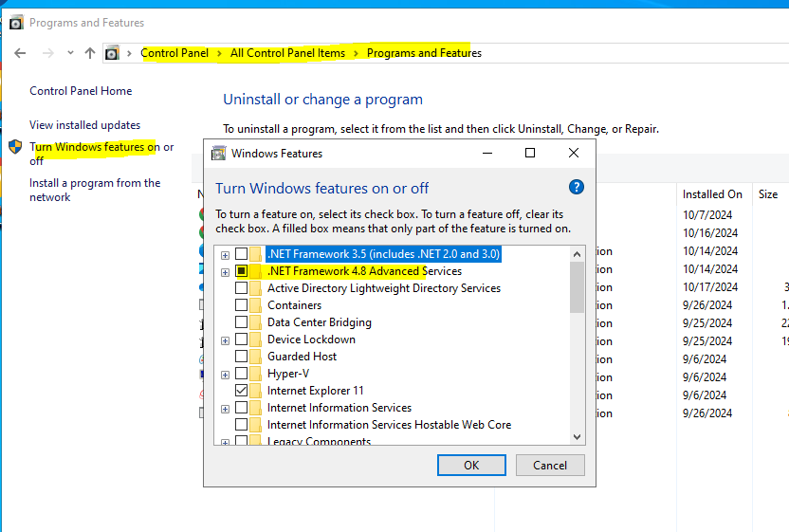Expand the Hyper-V tree node
This screenshot has height=532, width=789.
[x=225, y=375]
